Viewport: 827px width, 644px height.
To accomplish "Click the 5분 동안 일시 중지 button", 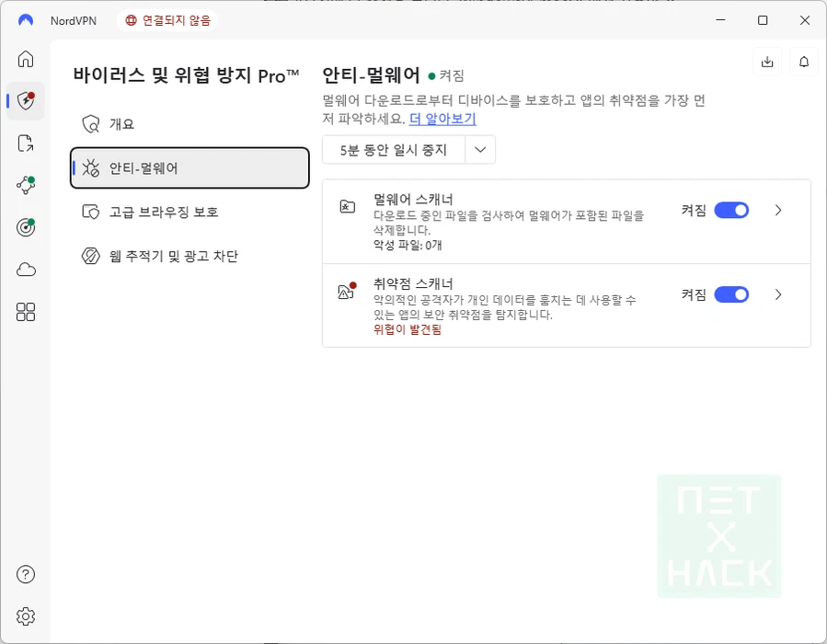I will coord(394,150).
